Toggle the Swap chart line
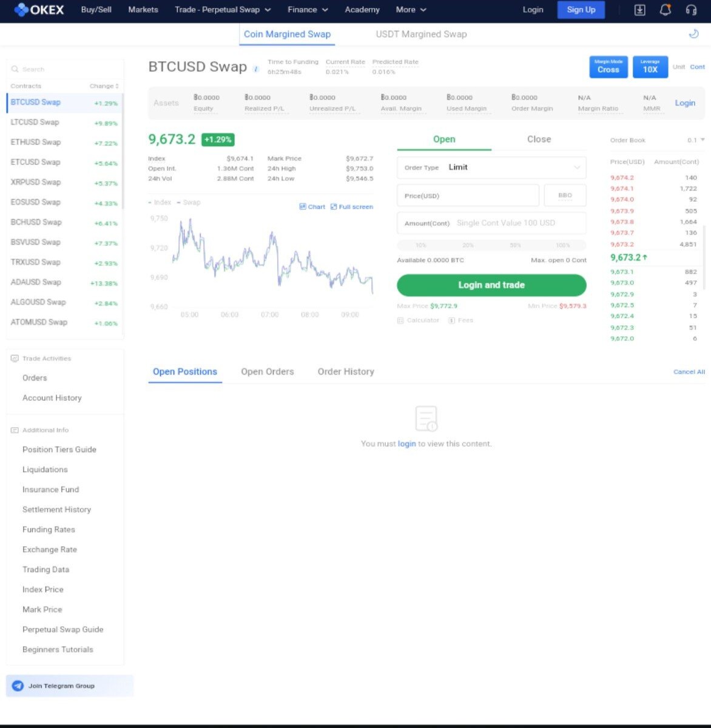This screenshot has height=728, width=711. pyautogui.click(x=189, y=202)
